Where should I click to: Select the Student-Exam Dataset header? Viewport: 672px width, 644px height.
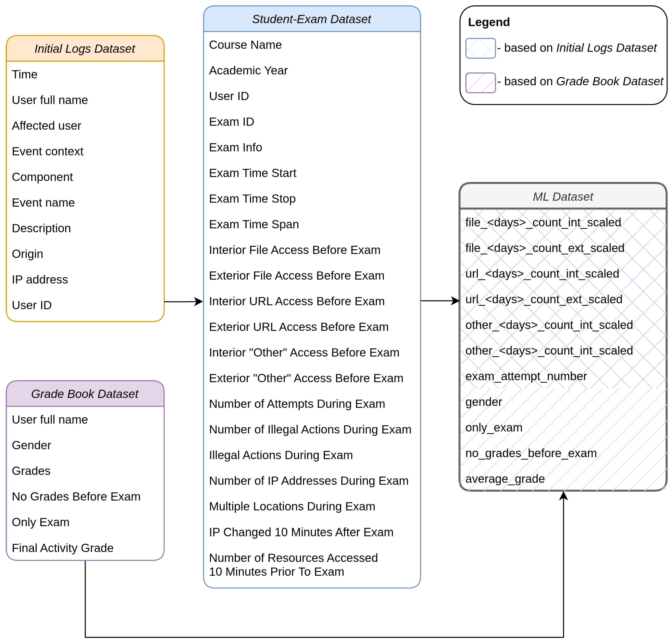click(x=311, y=19)
